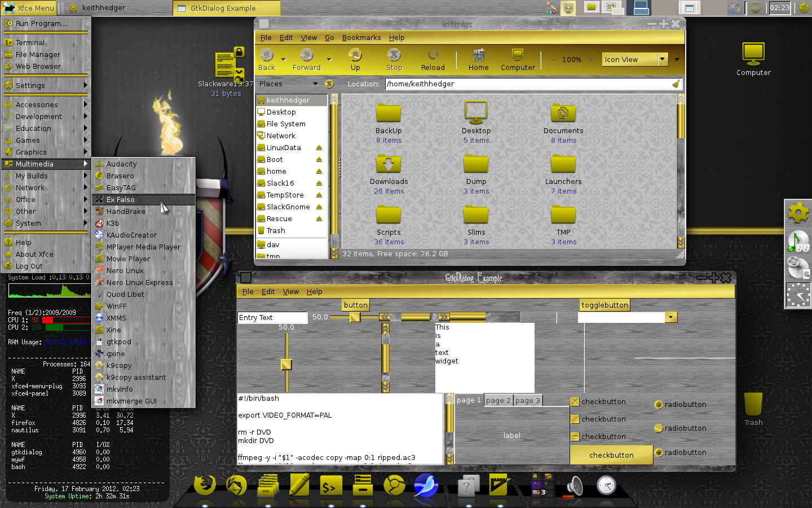Click the settings gear in right side panel
The height and width of the screenshot is (508, 812).
(x=798, y=213)
